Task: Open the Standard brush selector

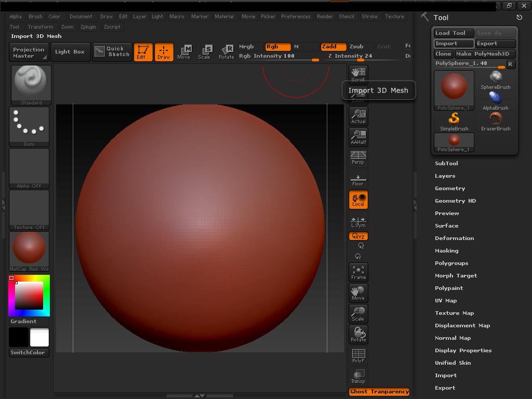Action: point(31,85)
